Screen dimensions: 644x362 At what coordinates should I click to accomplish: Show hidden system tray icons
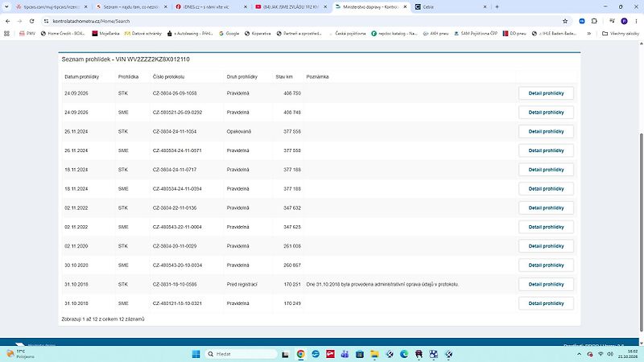[x=579, y=354]
